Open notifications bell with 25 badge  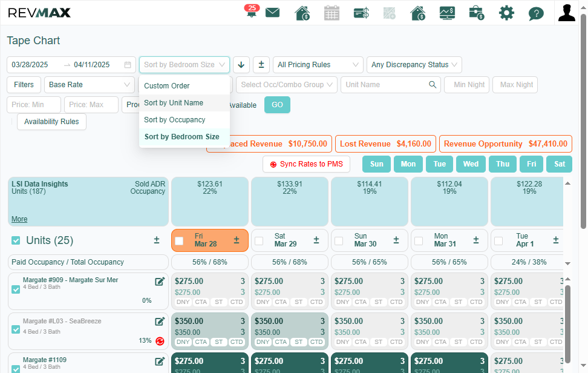point(252,12)
